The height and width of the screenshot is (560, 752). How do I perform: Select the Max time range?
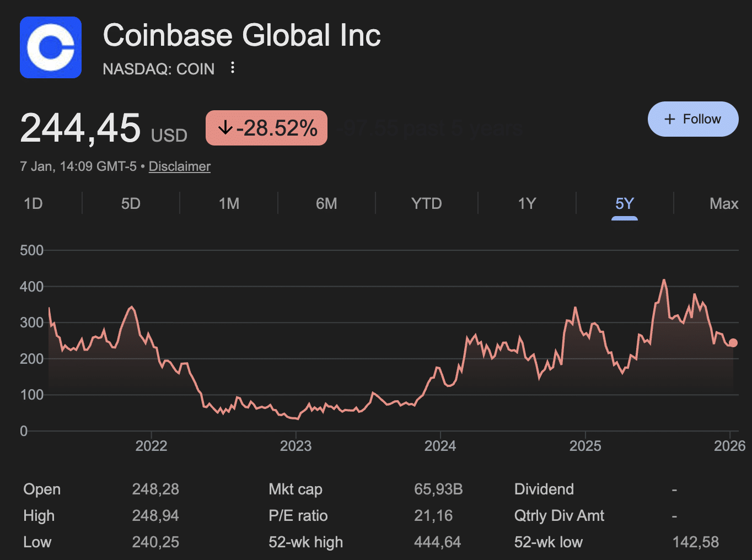coord(724,203)
